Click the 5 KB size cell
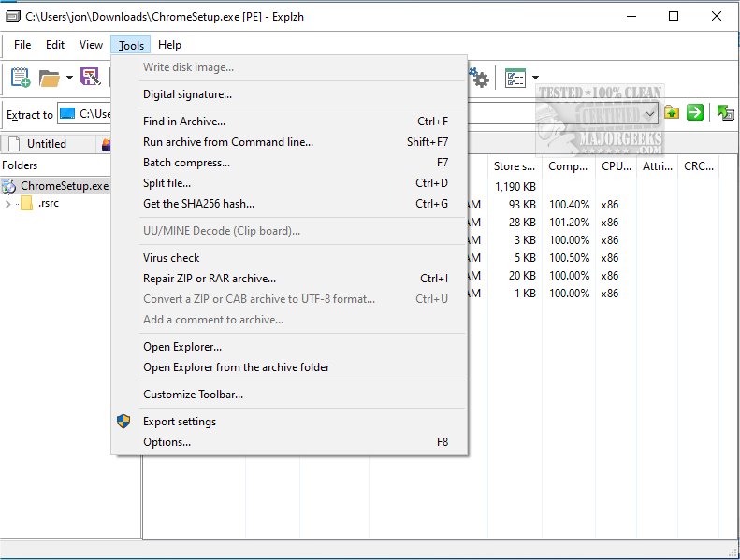Image resolution: width=740 pixels, height=560 pixels. click(525, 258)
